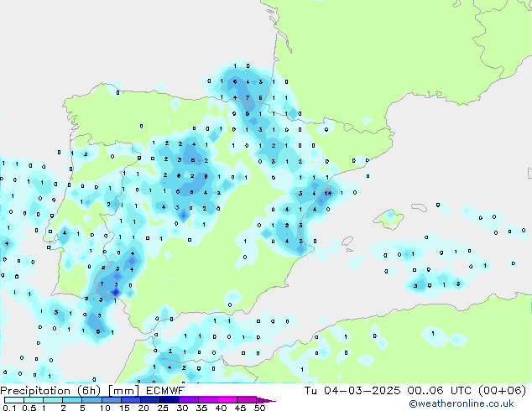Click the 'ECMWF' model label
Image resolution: width=532 pixels, height=411 pixels.
[x=165, y=391]
